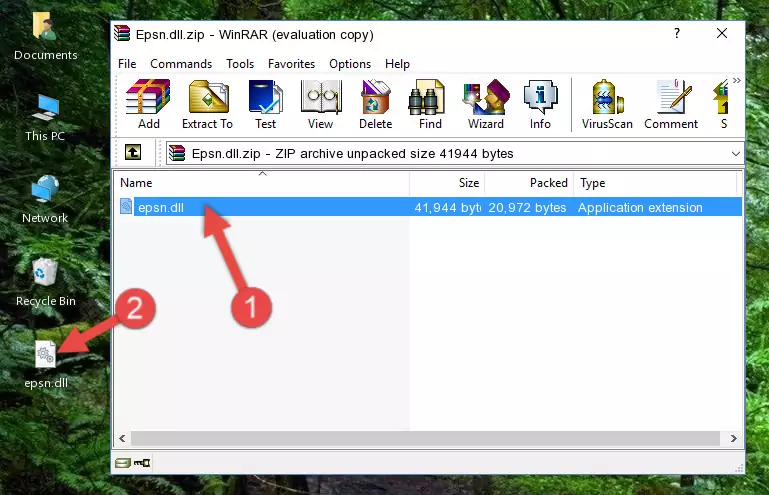Image resolution: width=769 pixels, height=495 pixels.
Task: Sort by the Size column header
Action: pyautogui.click(x=447, y=183)
